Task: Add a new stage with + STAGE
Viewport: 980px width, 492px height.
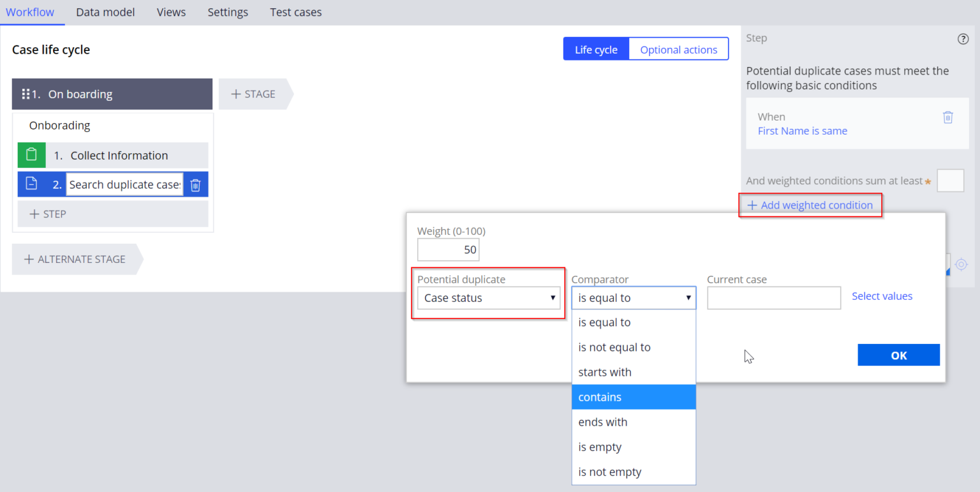Action: tap(253, 94)
